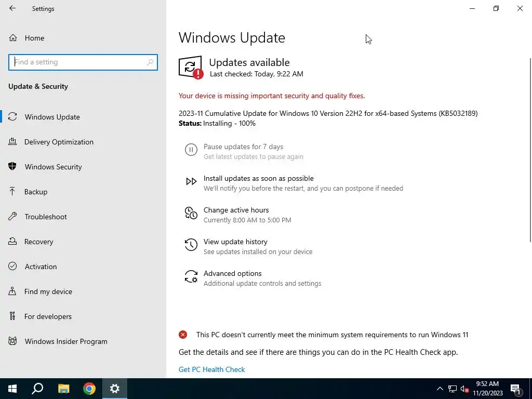Click the Settings gear taskbar button
532x399 pixels.
(115, 389)
